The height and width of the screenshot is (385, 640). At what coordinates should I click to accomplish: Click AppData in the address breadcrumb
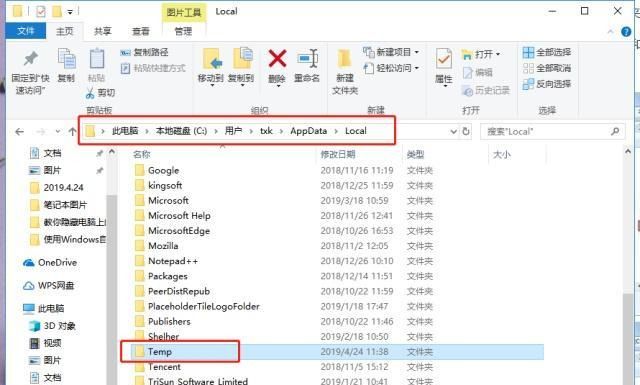pyautogui.click(x=309, y=131)
